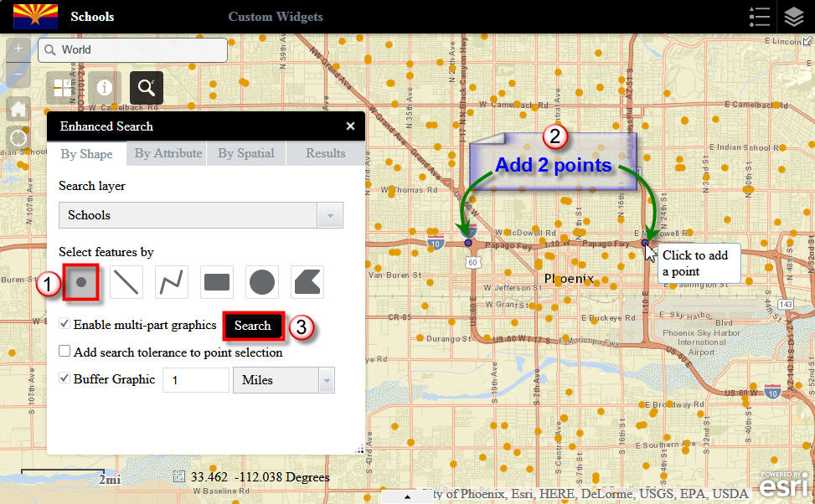Uncheck the Buffer Graphic checkbox
The width and height of the screenshot is (815, 504).
64,378
